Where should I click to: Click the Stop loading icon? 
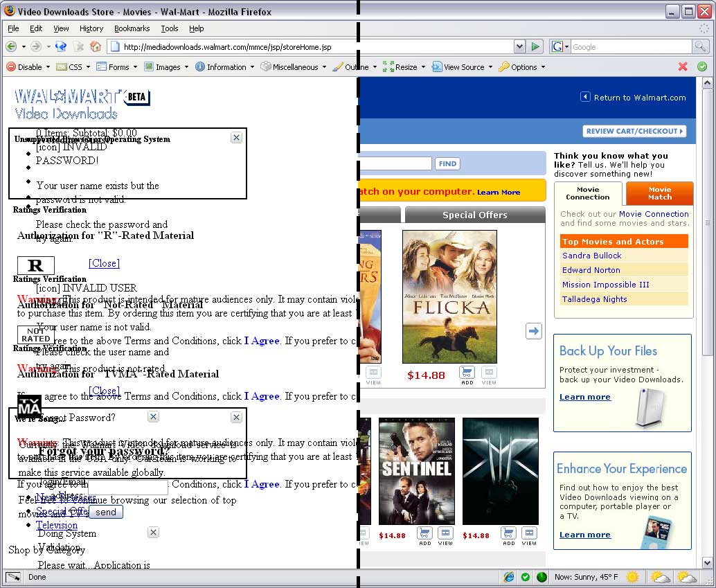(79, 46)
